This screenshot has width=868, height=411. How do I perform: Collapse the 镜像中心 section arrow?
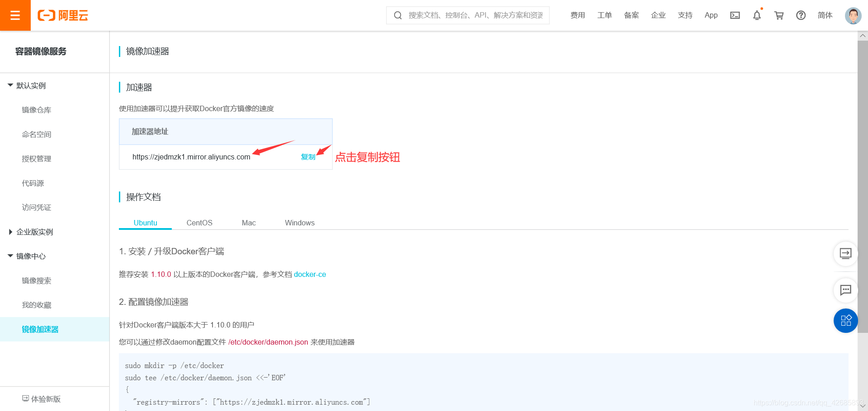(10, 256)
